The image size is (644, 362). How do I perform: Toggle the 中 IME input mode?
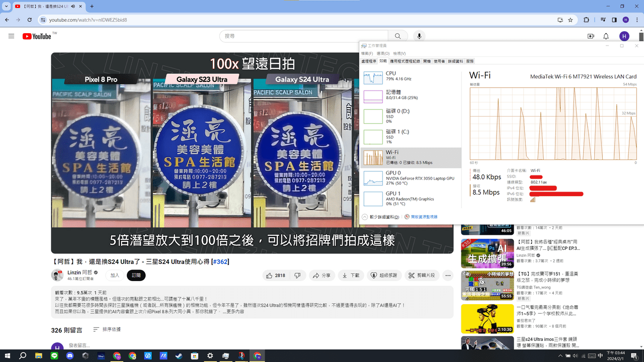(600, 355)
